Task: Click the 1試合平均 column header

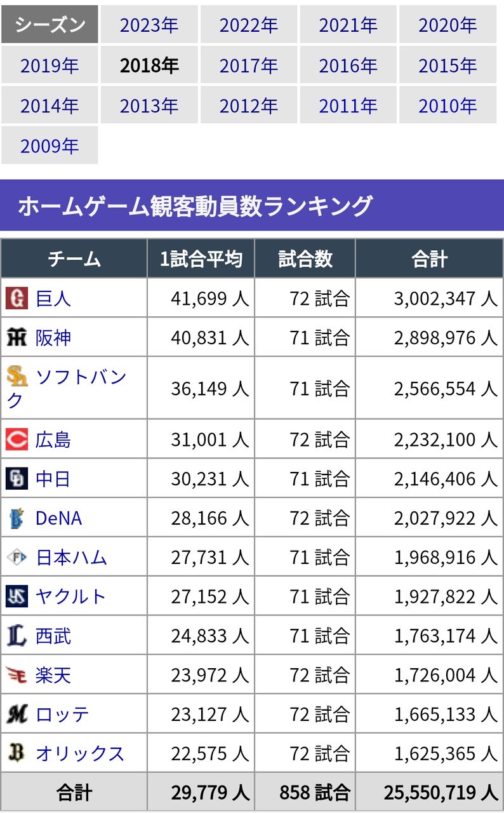Action: click(201, 259)
